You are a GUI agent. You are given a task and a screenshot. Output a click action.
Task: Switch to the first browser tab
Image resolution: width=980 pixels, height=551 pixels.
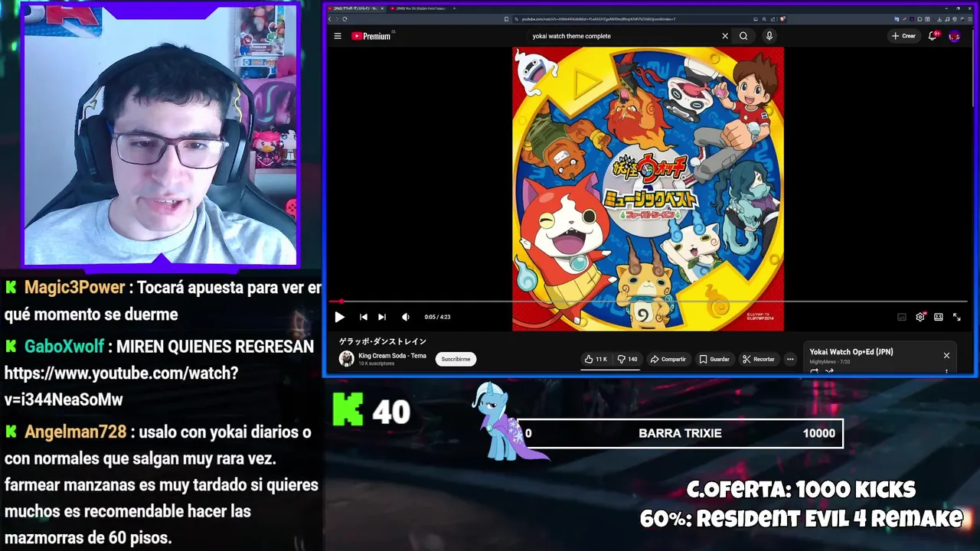point(357,8)
